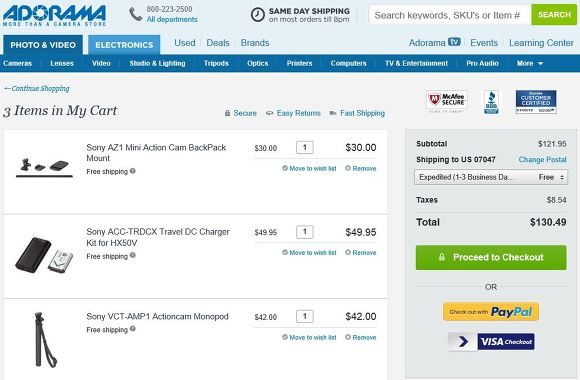Open the All departments link
Image resolution: width=580 pixels, height=380 pixels.
pos(172,19)
